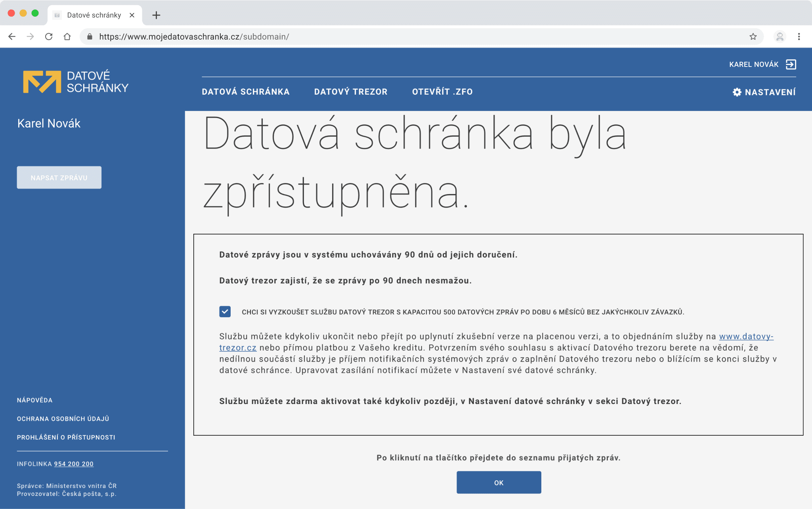Bookmark the page with the star icon
The height and width of the screenshot is (509, 812).
753,36
